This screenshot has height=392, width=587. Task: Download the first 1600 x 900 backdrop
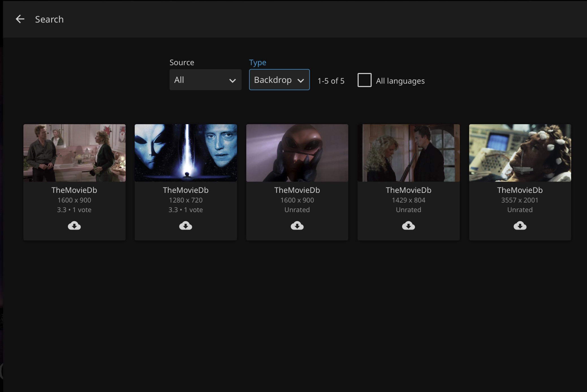click(74, 226)
